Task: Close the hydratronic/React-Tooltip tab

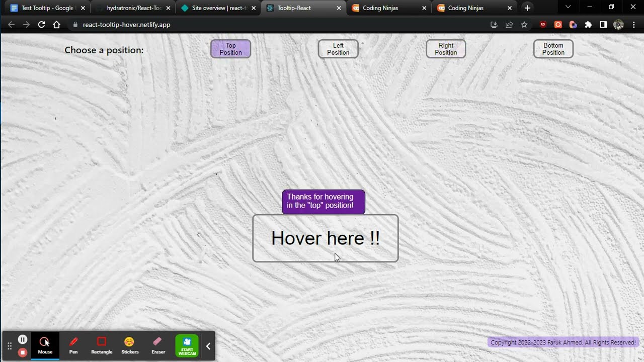Action: click(168, 8)
